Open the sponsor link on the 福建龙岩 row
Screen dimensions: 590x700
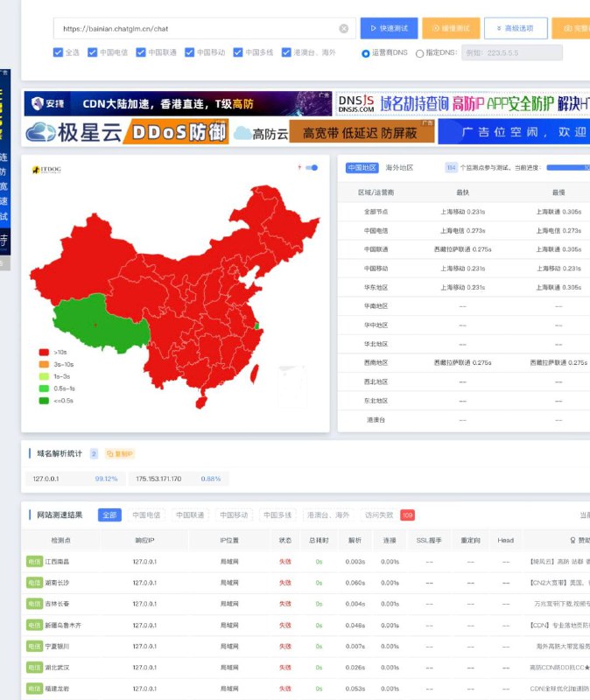click(559, 689)
